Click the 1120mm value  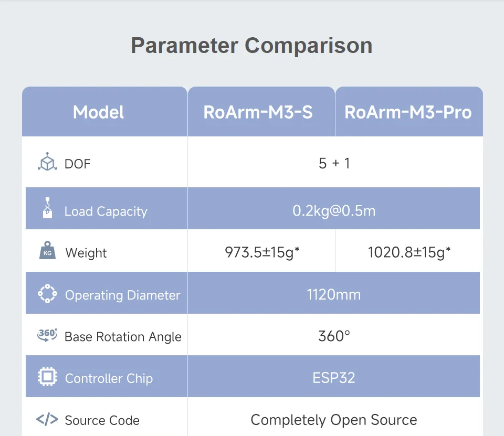(x=334, y=295)
